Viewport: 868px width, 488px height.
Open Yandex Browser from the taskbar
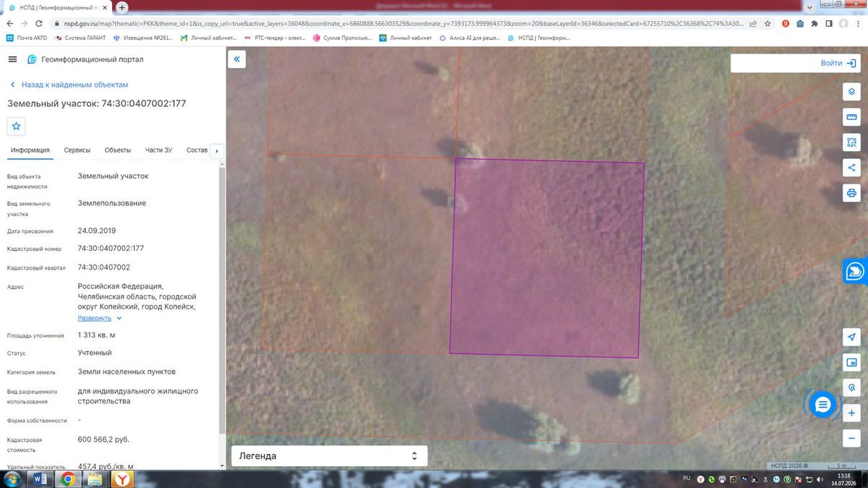[x=124, y=479]
